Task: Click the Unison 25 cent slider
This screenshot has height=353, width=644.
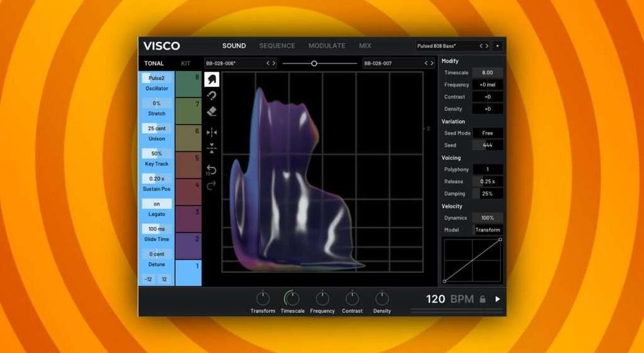Action: [156, 128]
